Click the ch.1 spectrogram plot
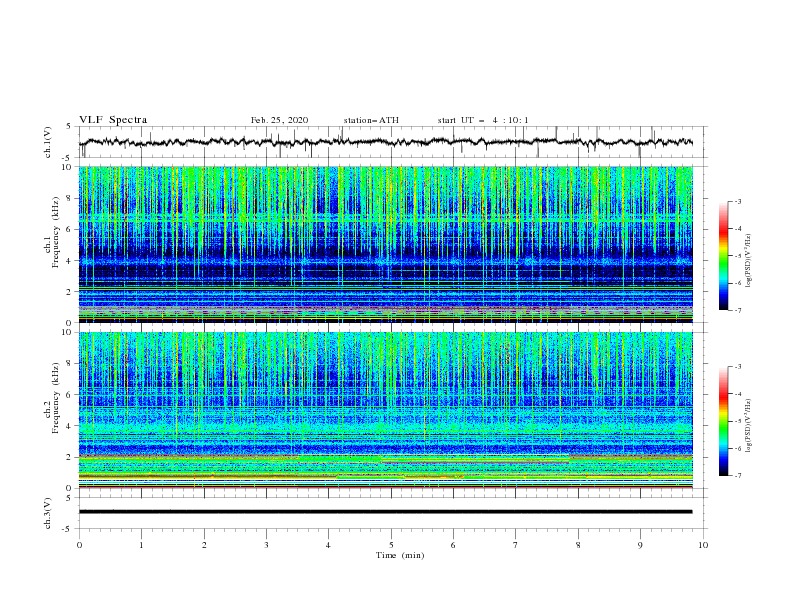792x612 pixels. 386,244
